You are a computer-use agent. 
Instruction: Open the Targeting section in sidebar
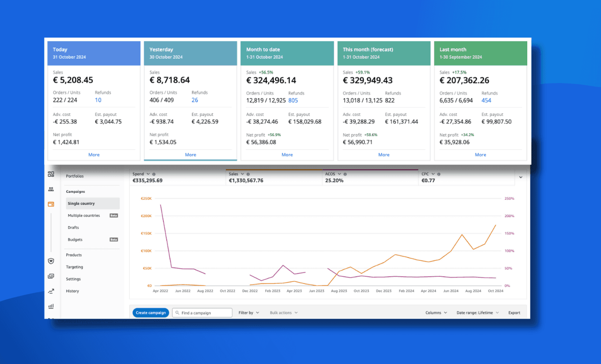(74, 266)
